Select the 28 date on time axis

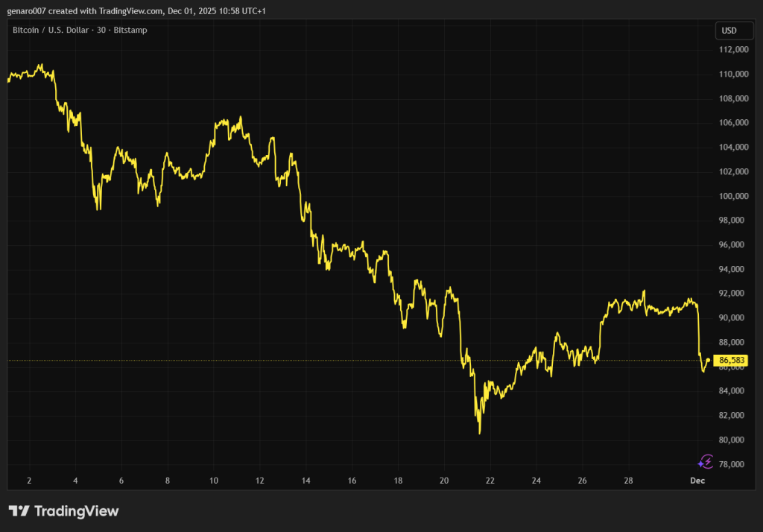point(628,481)
